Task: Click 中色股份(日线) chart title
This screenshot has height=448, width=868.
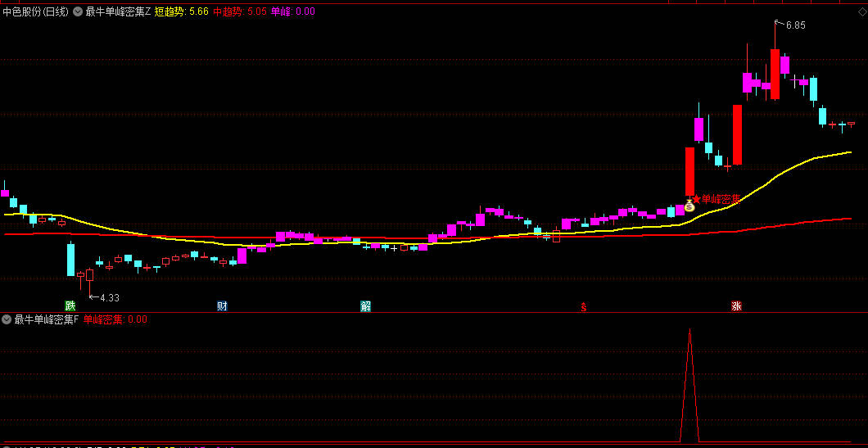Action: (x=36, y=11)
